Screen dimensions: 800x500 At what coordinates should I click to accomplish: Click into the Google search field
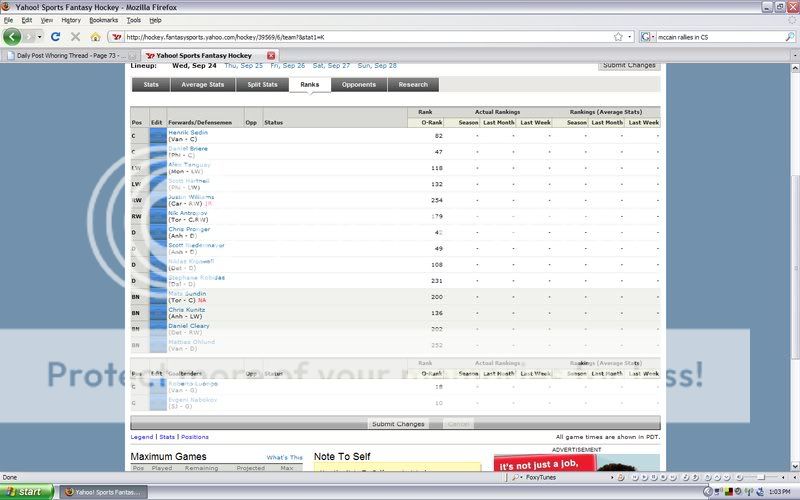[x=718, y=37]
